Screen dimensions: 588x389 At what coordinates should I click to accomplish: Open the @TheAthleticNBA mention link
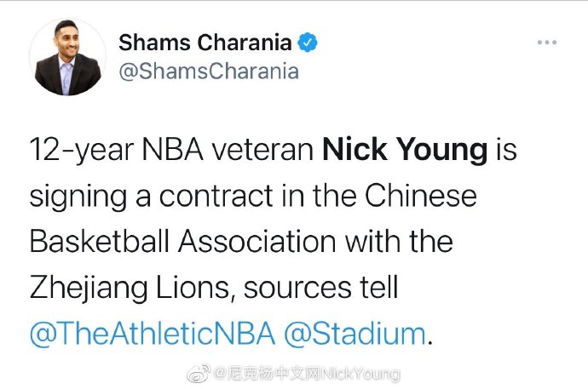153,334
